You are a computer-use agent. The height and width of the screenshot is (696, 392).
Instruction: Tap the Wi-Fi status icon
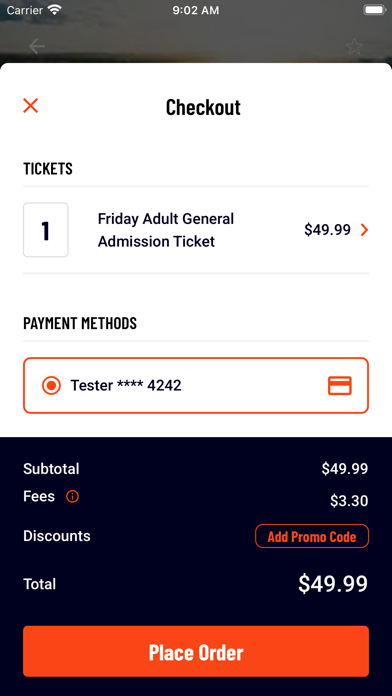click(x=55, y=10)
